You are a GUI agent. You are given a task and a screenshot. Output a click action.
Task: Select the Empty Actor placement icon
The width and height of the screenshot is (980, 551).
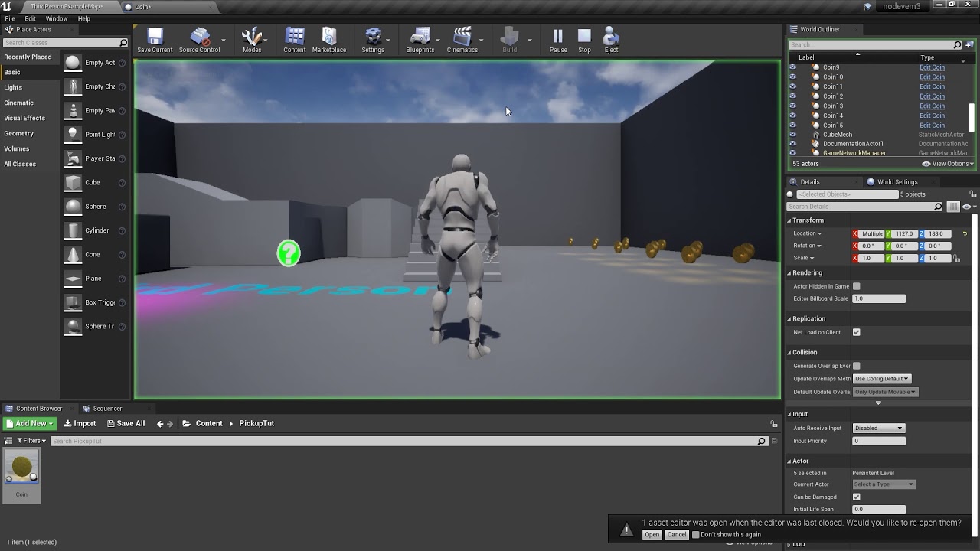tap(73, 63)
